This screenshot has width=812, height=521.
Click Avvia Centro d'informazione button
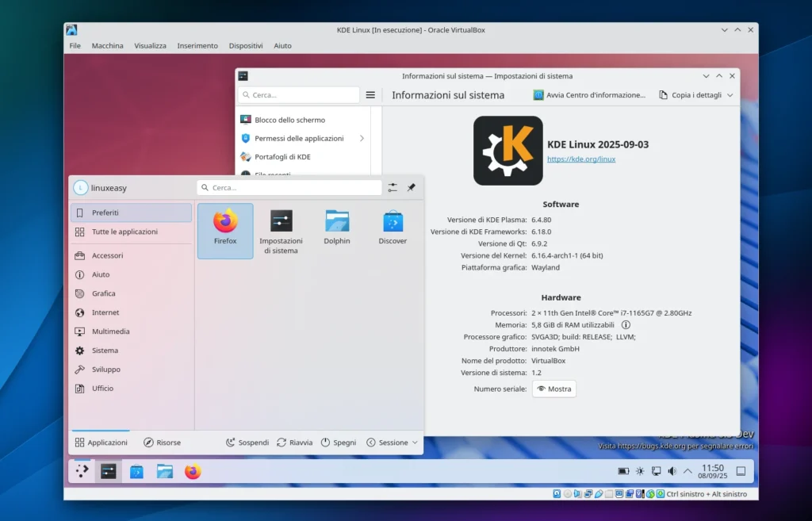click(590, 94)
